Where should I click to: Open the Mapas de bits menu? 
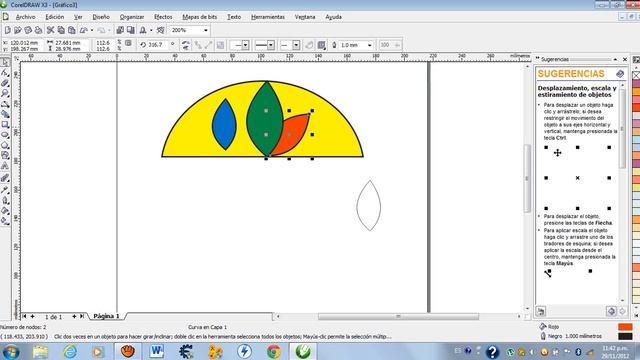[200, 17]
